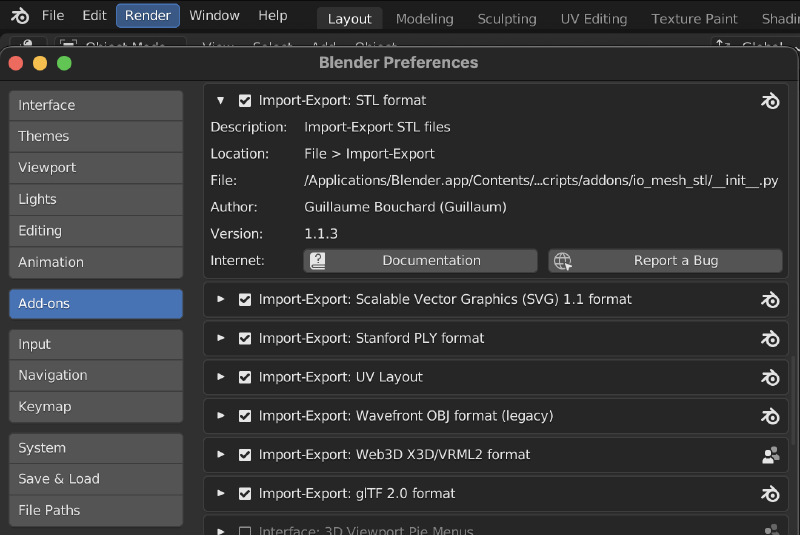Collapse the STL format add-on details
This screenshot has height=535, width=800.
coord(220,100)
